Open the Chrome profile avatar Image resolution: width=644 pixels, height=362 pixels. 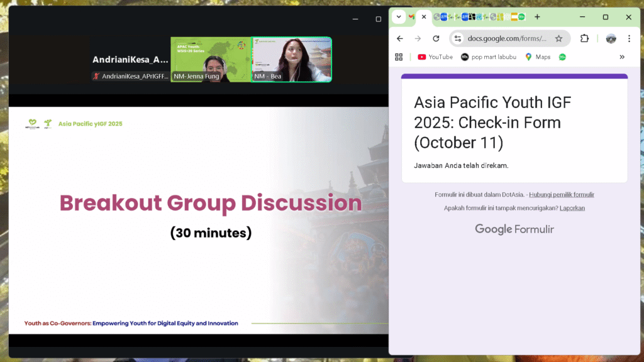(x=611, y=38)
